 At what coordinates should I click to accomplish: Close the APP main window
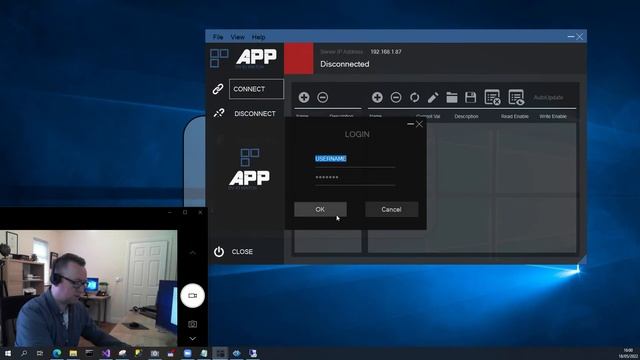click(x=580, y=37)
